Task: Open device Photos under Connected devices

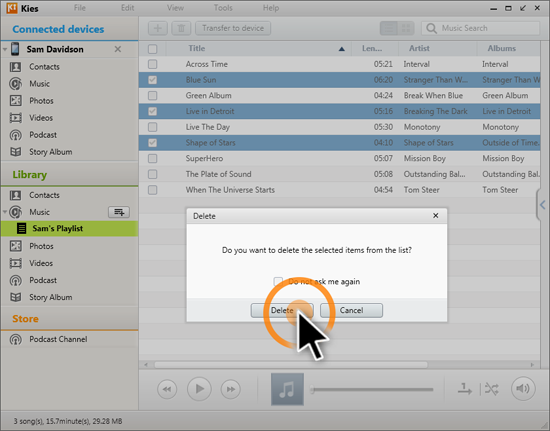Action: (x=41, y=101)
